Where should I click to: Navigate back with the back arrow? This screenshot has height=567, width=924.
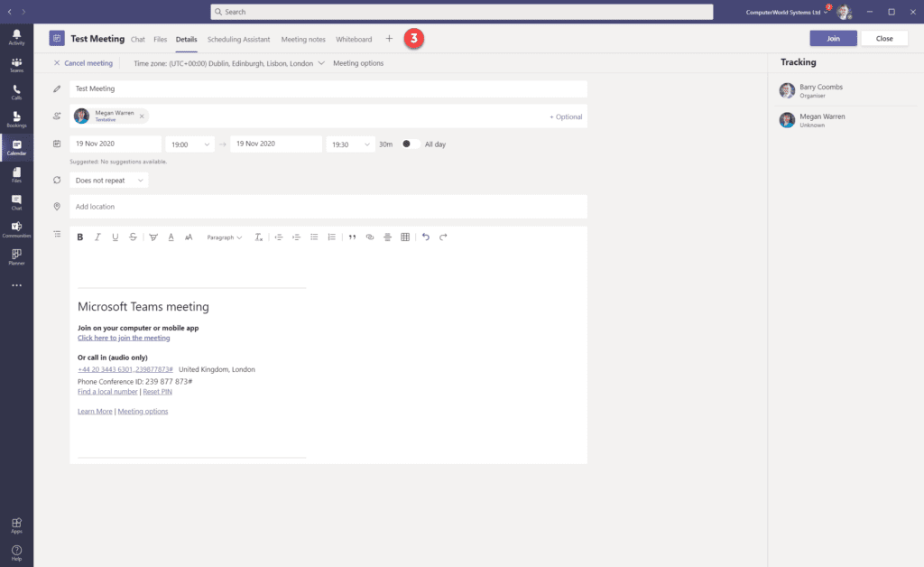[x=9, y=12]
